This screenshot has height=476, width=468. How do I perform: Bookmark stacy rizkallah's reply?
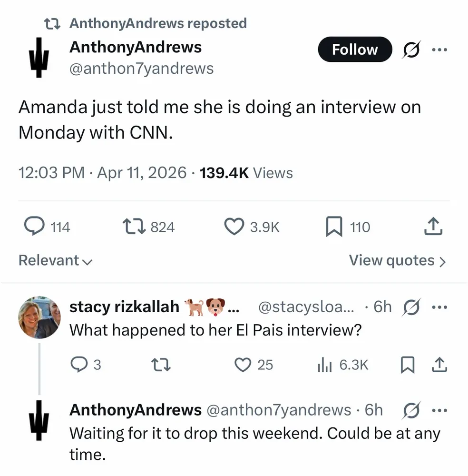pyautogui.click(x=406, y=365)
